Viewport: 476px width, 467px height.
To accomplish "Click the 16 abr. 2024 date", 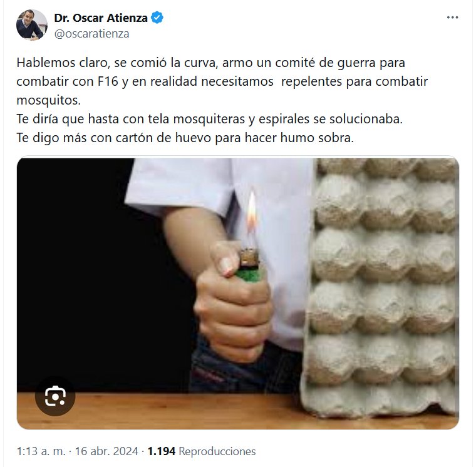I will pyautogui.click(x=106, y=451).
